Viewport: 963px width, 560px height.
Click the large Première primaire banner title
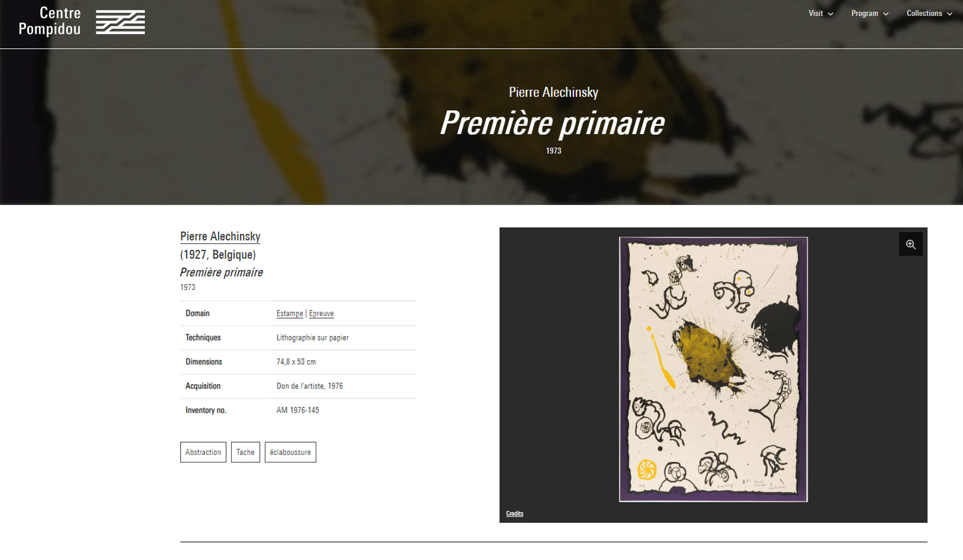click(553, 123)
